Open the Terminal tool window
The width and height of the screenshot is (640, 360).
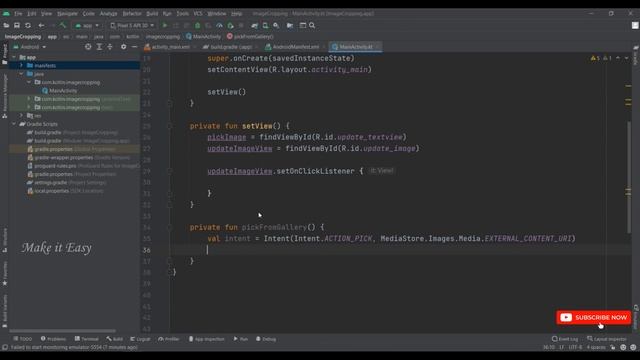coord(87,339)
